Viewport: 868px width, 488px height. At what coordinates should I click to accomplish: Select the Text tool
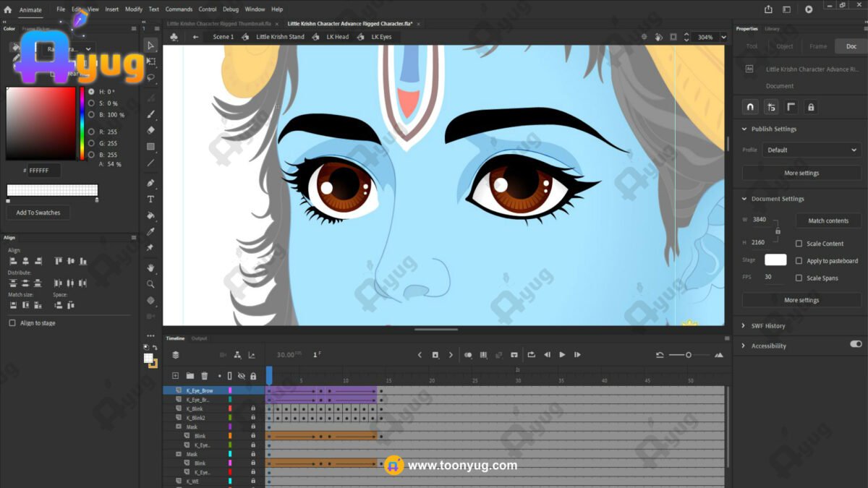coord(150,199)
